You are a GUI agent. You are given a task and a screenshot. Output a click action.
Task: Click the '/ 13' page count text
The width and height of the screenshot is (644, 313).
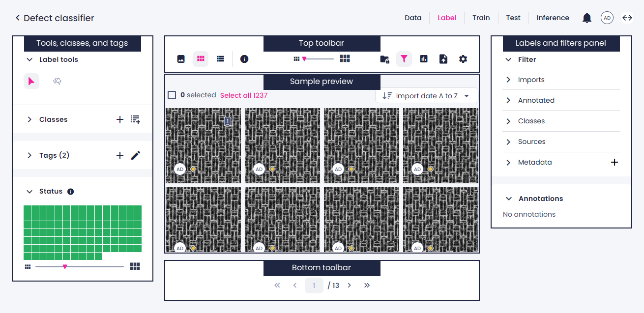point(333,285)
